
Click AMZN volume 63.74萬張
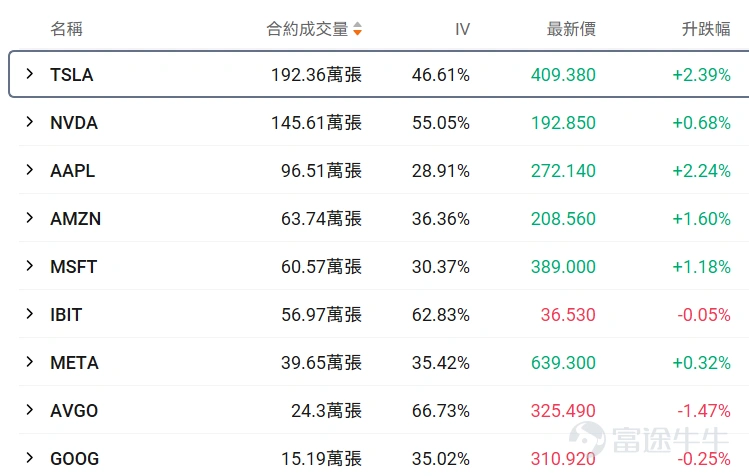[321, 219]
